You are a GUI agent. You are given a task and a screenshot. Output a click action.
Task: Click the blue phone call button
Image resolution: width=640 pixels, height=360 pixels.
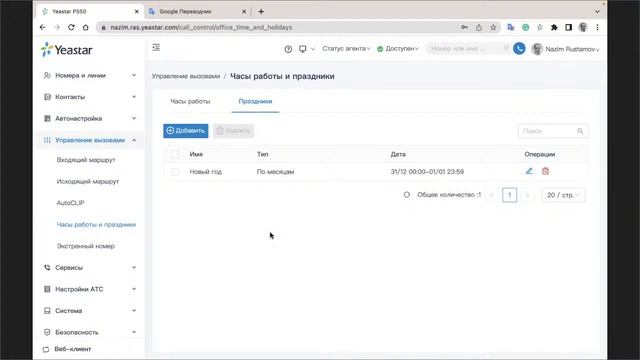519,49
